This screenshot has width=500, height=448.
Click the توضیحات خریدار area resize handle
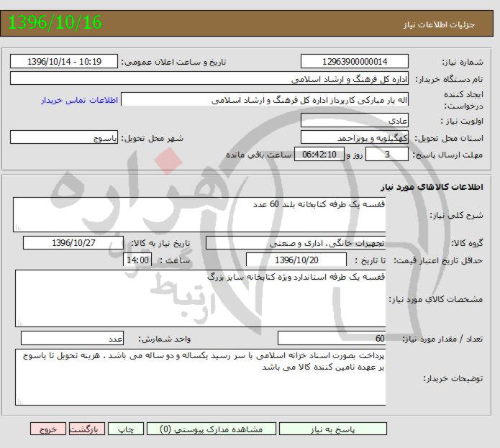[19, 401]
